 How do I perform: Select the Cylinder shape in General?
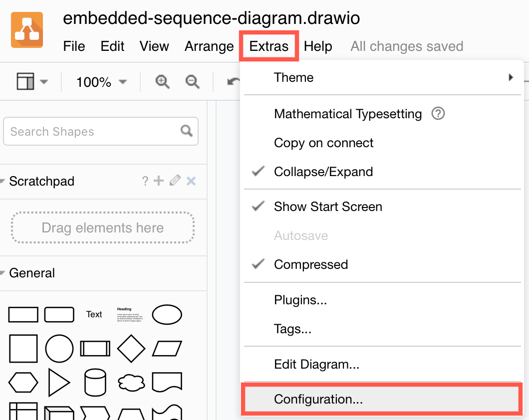coord(95,382)
